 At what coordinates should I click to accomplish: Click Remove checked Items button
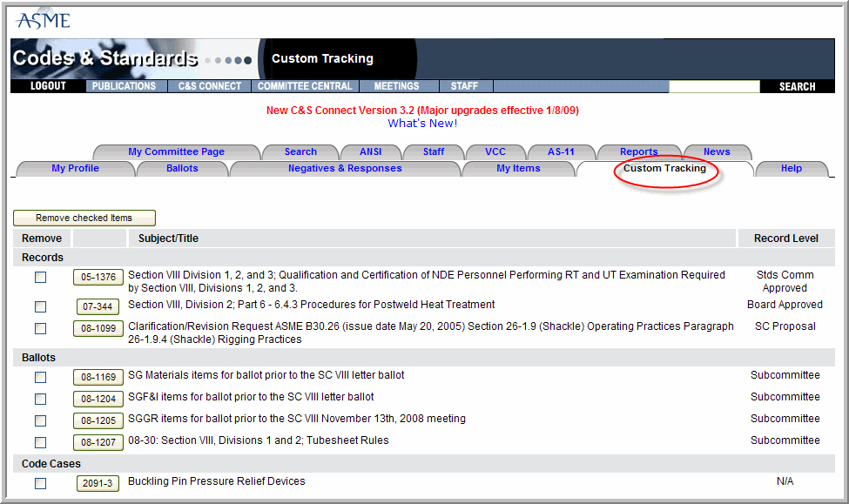pos(84,218)
